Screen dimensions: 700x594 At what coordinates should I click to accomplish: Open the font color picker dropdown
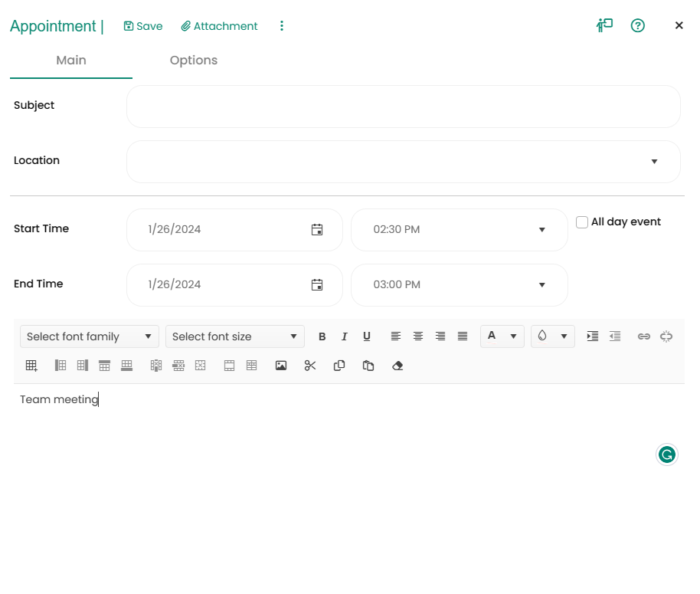click(x=513, y=336)
